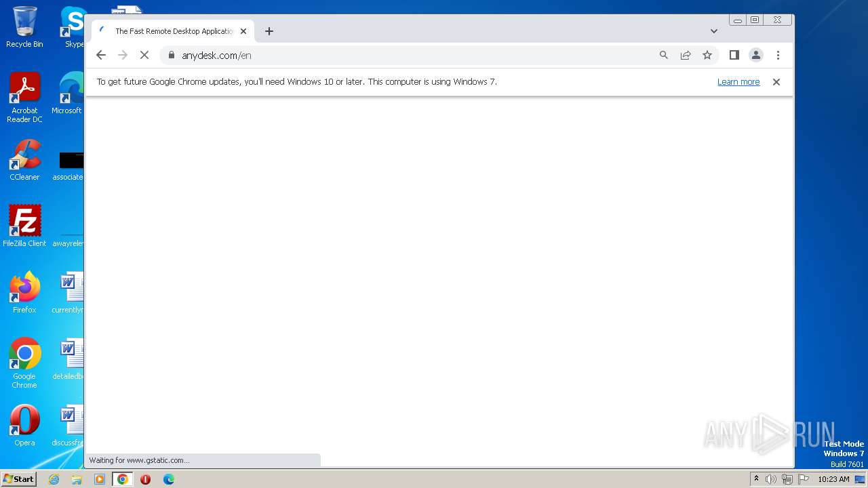
Task: Open Action Center flag icon
Action: [804, 479]
